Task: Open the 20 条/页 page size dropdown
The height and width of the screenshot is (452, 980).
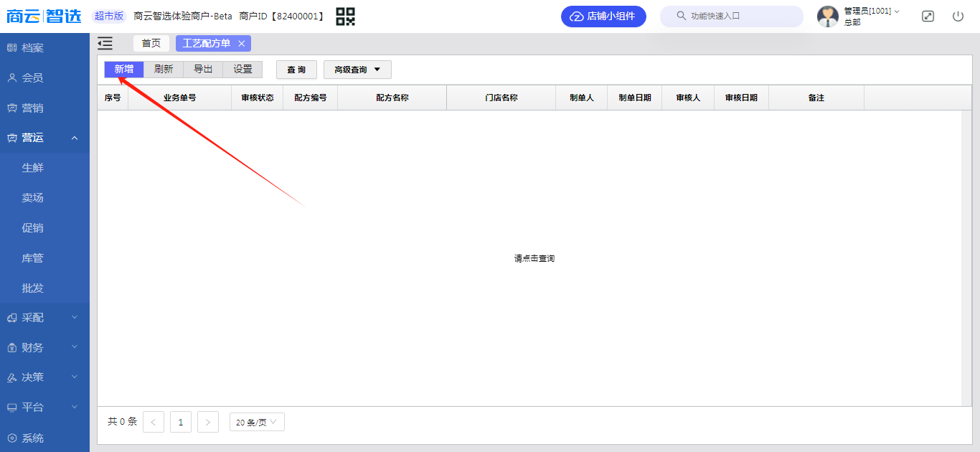Action: click(257, 422)
